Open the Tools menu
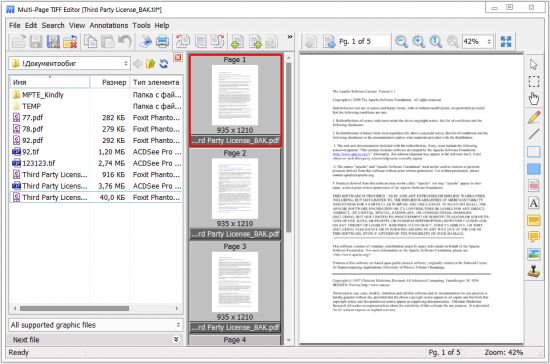This screenshot has width=550, height=364. pyautogui.click(x=141, y=26)
